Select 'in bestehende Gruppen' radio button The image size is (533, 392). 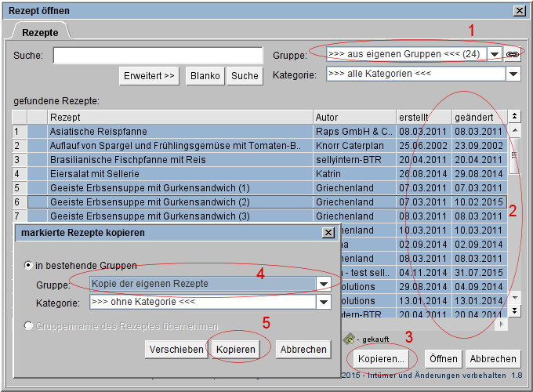(x=28, y=265)
